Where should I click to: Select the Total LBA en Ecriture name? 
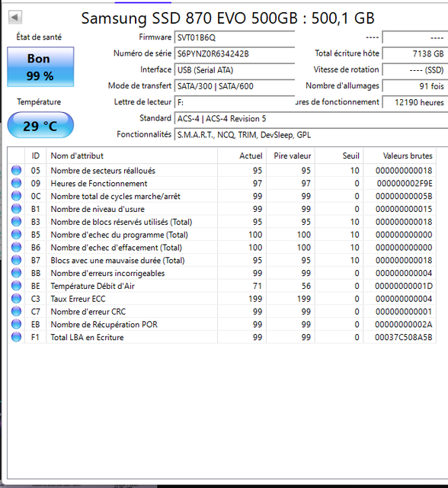[87, 337]
